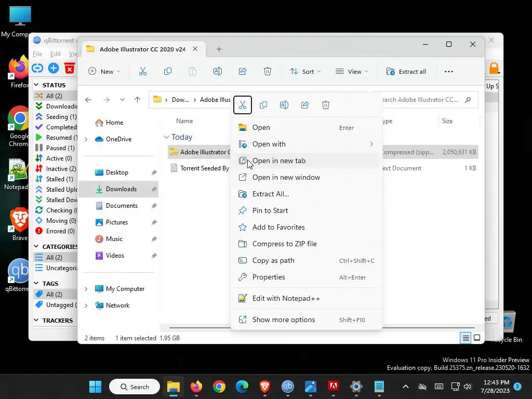The width and height of the screenshot is (532, 399).
Task: Choose Compress to ZIP file
Action: [307, 244]
